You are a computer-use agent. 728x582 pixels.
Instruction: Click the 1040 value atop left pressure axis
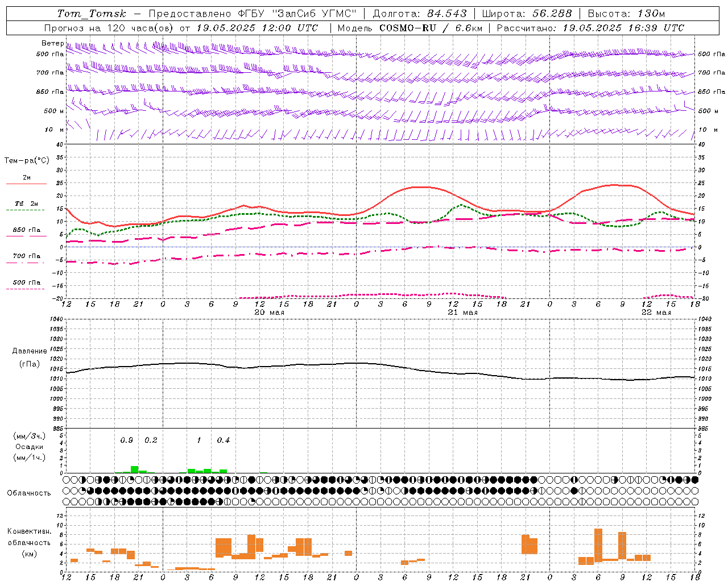point(57,319)
